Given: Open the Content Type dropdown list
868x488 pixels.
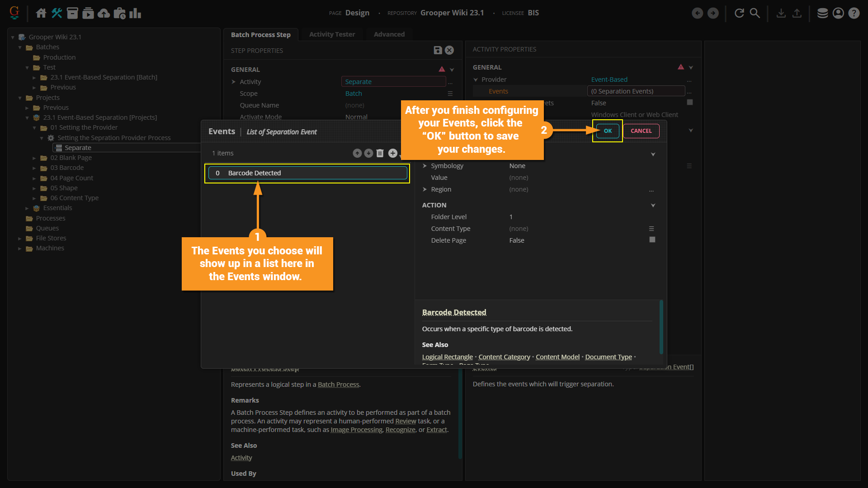Looking at the screenshot, I should pos(651,229).
